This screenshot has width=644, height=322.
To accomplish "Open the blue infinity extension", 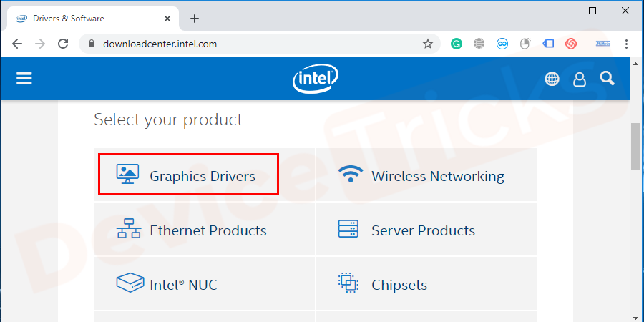I will pyautogui.click(x=502, y=44).
